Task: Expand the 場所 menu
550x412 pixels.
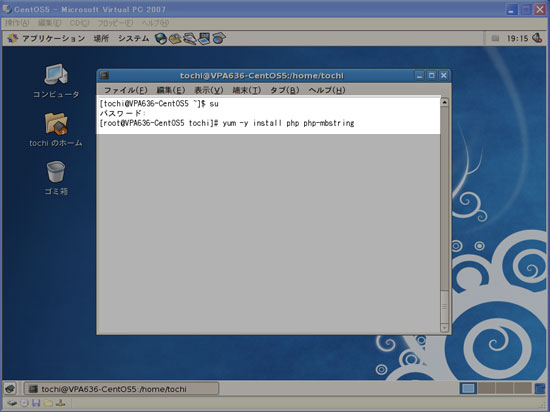Action: (x=101, y=38)
